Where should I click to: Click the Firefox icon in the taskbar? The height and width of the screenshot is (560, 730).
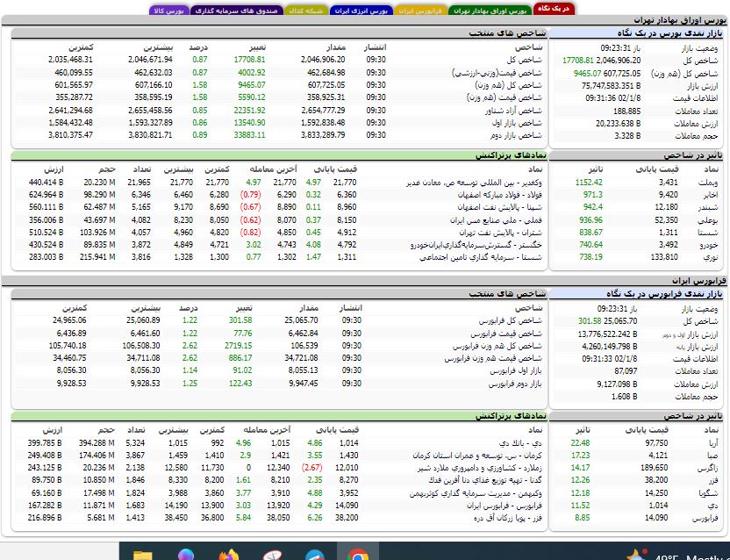[x=228, y=555]
